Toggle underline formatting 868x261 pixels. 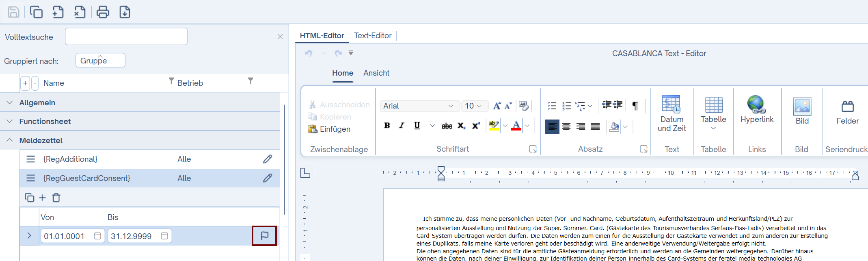tap(417, 126)
